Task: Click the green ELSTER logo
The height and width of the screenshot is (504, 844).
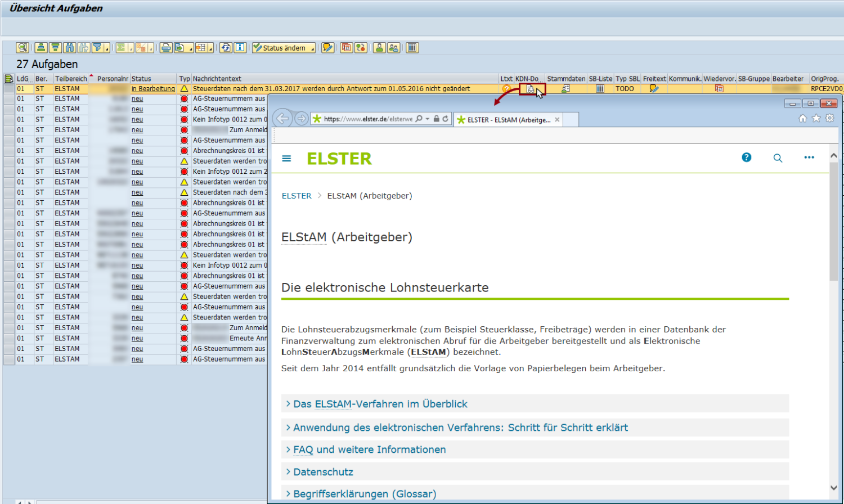Action: coord(339,159)
